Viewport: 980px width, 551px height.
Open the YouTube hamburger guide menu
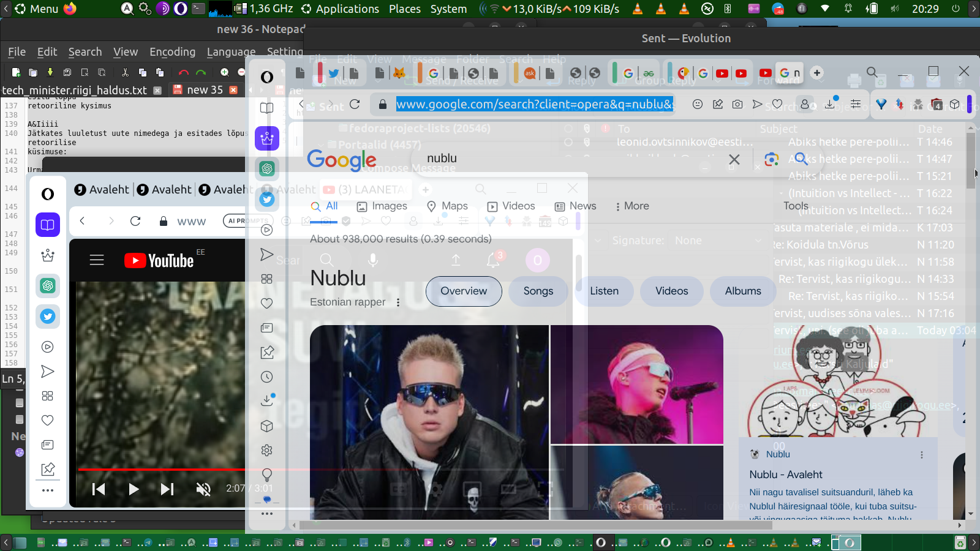pyautogui.click(x=97, y=260)
